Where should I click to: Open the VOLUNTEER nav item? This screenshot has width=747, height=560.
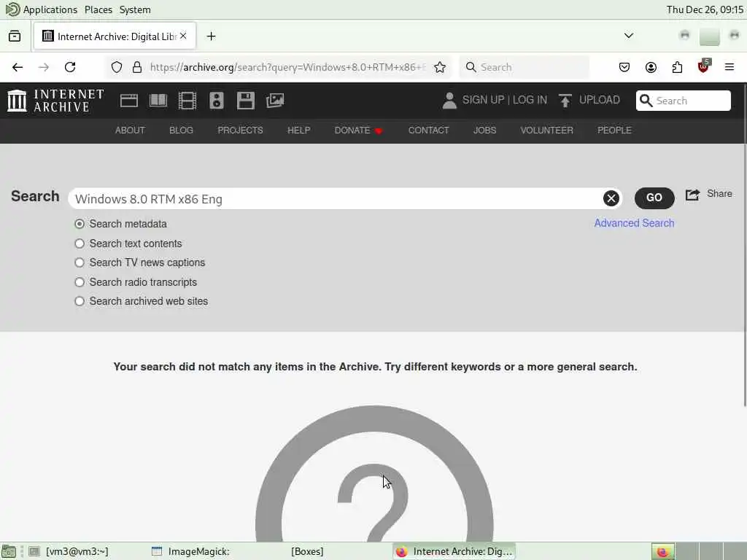click(x=547, y=130)
